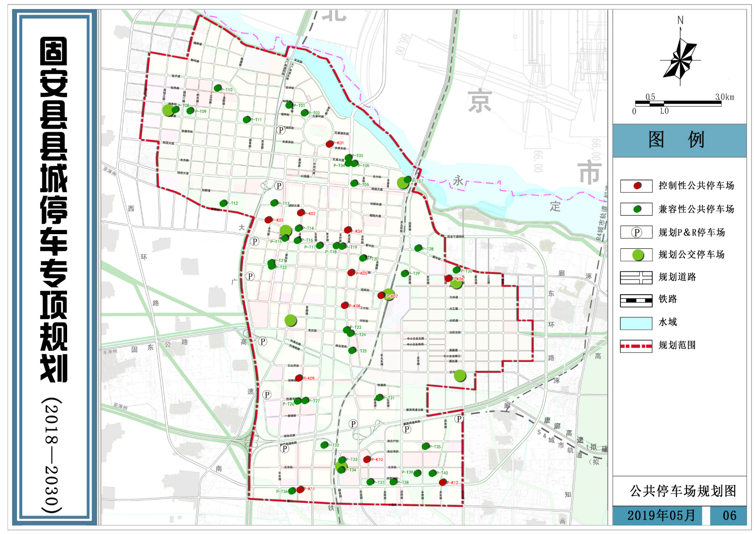Click the red P-K05 parking marker
Image resolution: width=756 pixels, height=534 pixels.
tap(351, 272)
